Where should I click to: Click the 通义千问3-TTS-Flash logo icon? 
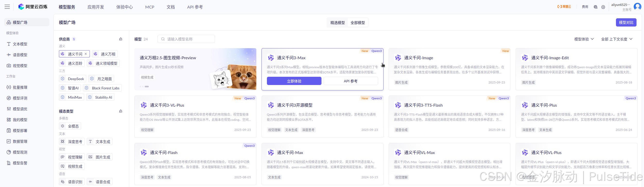(398, 105)
